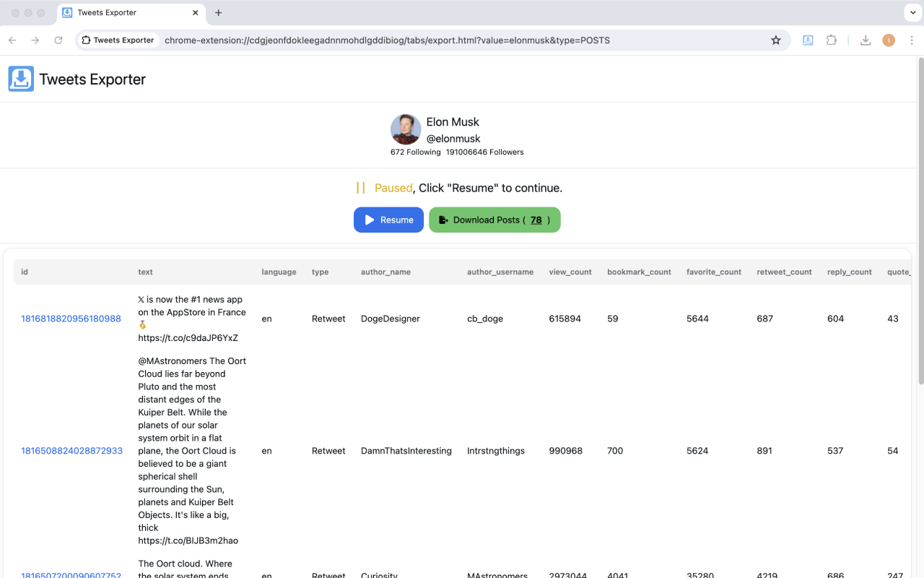The height and width of the screenshot is (578, 924).
Task: Select the Tweets Exporter browser tab
Action: [123, 12]
